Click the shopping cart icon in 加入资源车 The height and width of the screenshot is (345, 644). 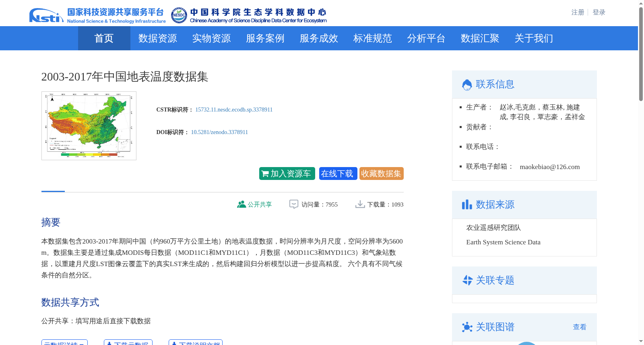click(x=265, y=174)
